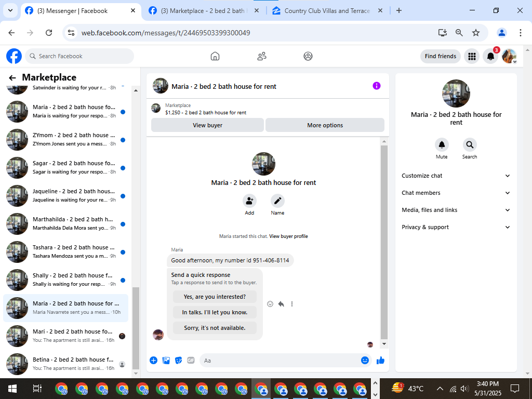This screenshot has height=399, width=532.
Task: Open more actions with the plus icon
Action: pos(153,361)
